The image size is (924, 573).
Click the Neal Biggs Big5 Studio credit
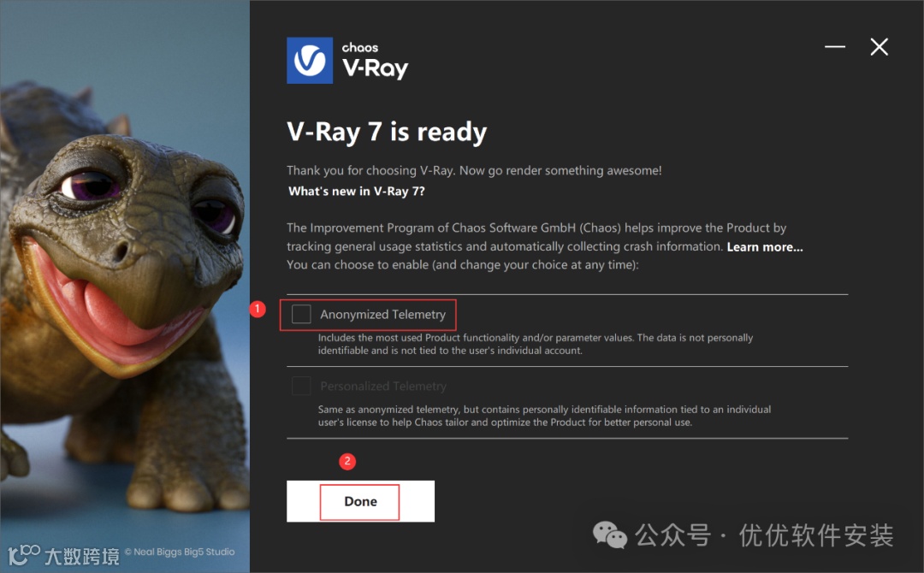coord(180,552)
